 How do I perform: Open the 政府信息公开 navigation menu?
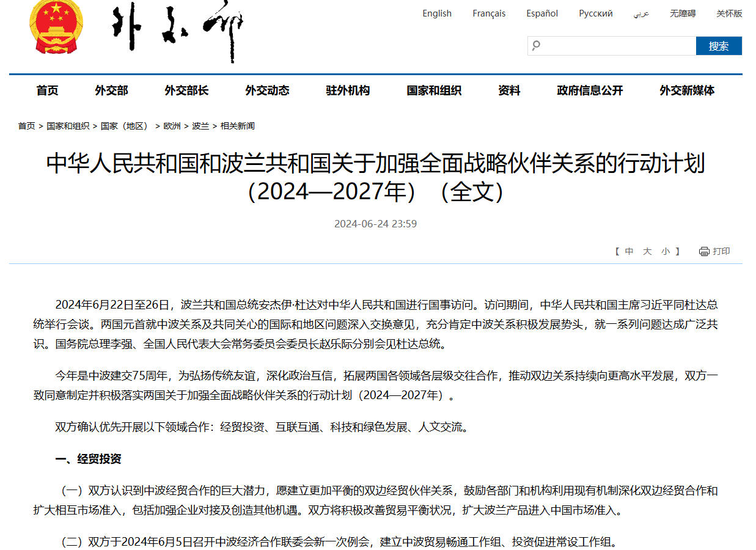589,90
